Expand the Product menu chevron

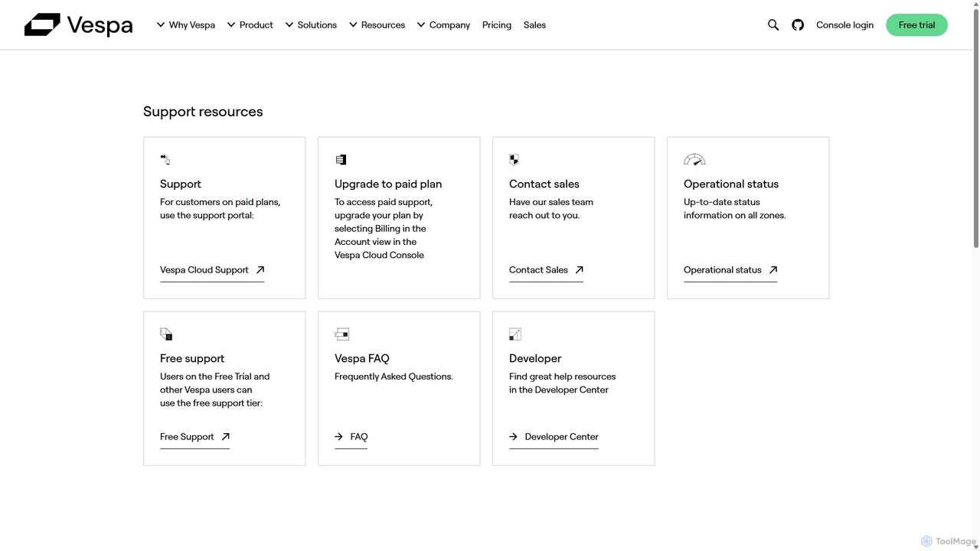pyautogui.click(x=231, y=24)
